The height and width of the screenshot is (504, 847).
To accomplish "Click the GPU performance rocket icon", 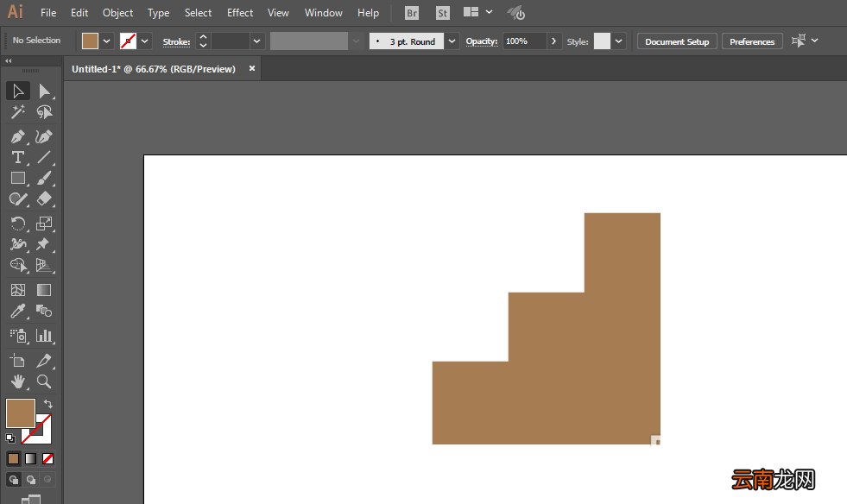I will (515, 13).
